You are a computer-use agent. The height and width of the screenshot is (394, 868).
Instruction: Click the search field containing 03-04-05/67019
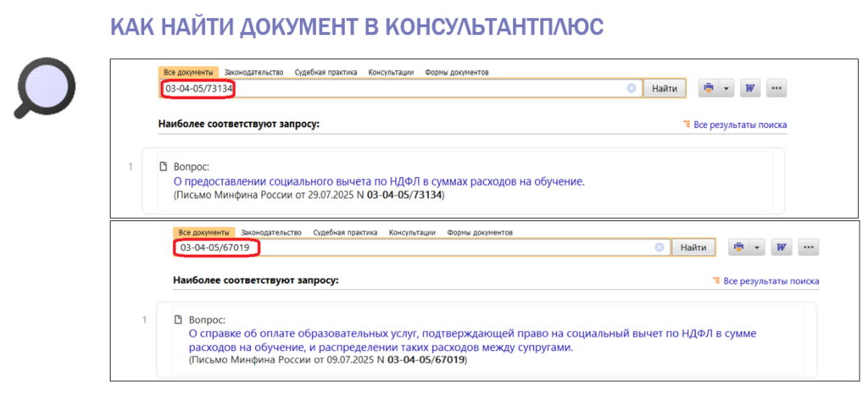422,247
